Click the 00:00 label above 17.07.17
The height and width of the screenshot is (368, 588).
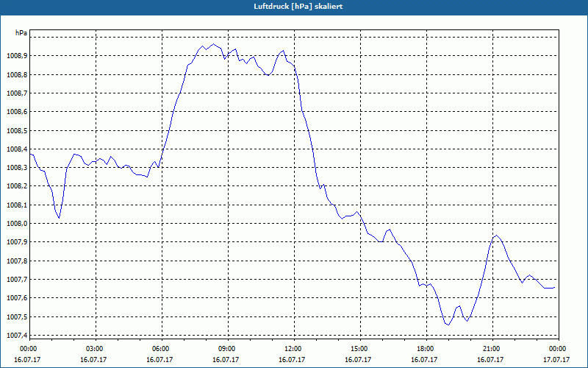tap(558, 349)
